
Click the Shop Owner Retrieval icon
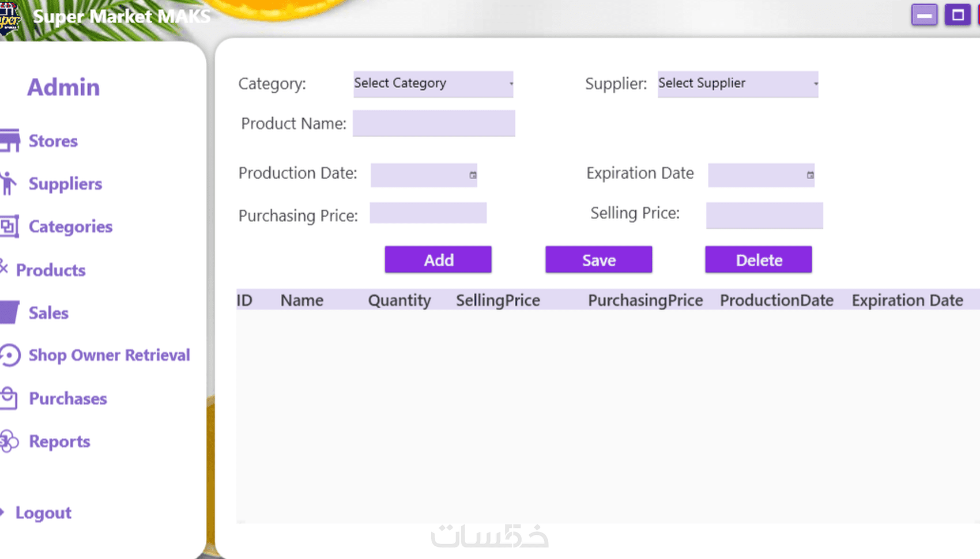[x=10, y=355]
